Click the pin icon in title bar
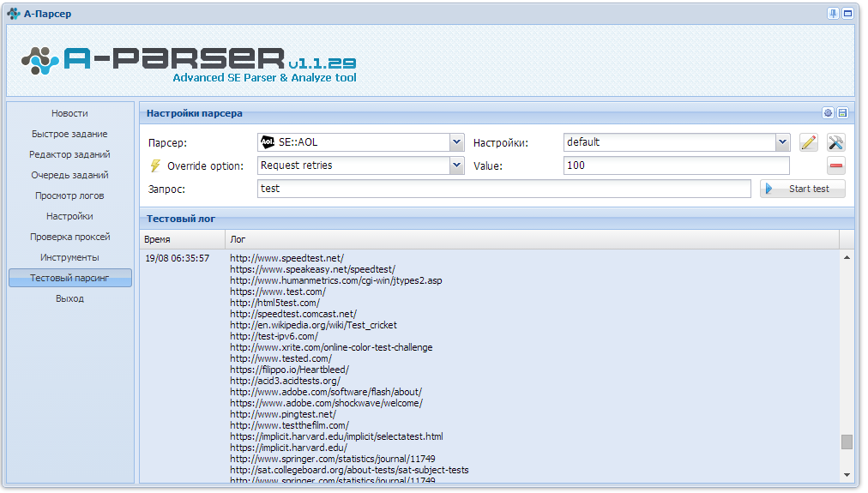This screenshot has height=493, width=868. (833, 13)
